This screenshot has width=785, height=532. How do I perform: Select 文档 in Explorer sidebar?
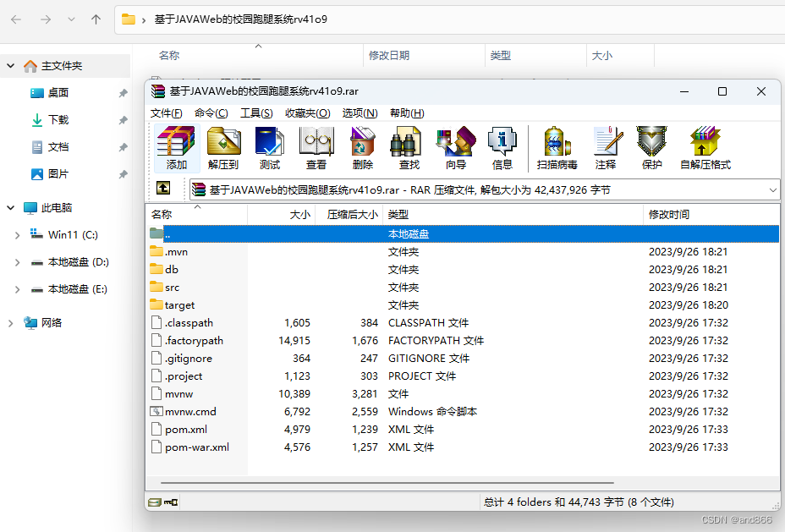58,146
